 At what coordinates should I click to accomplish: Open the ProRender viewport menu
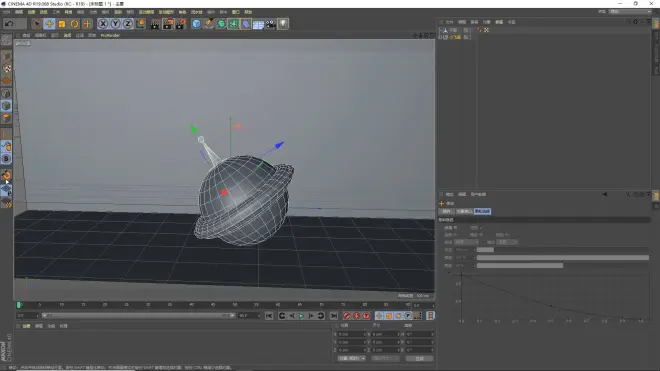[110, 35]
